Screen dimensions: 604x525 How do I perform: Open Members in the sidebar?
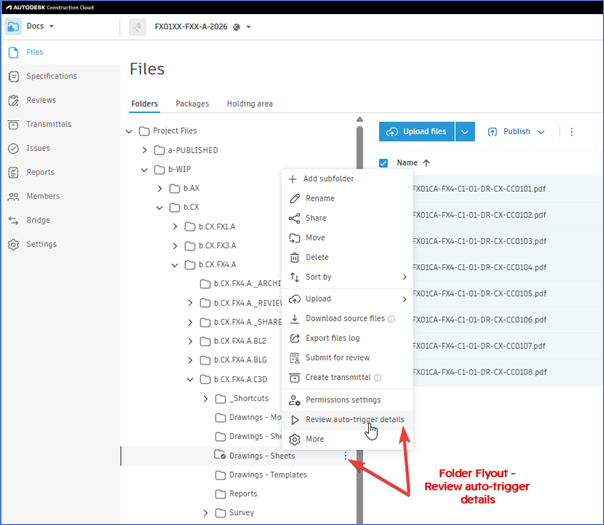coord(43,196)
